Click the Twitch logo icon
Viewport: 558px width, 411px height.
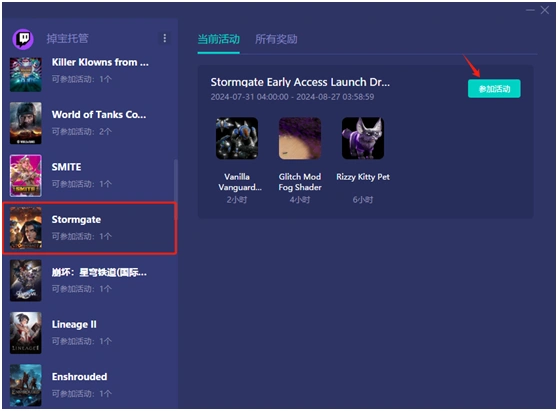pyautogui.click(x=23, y=38)
